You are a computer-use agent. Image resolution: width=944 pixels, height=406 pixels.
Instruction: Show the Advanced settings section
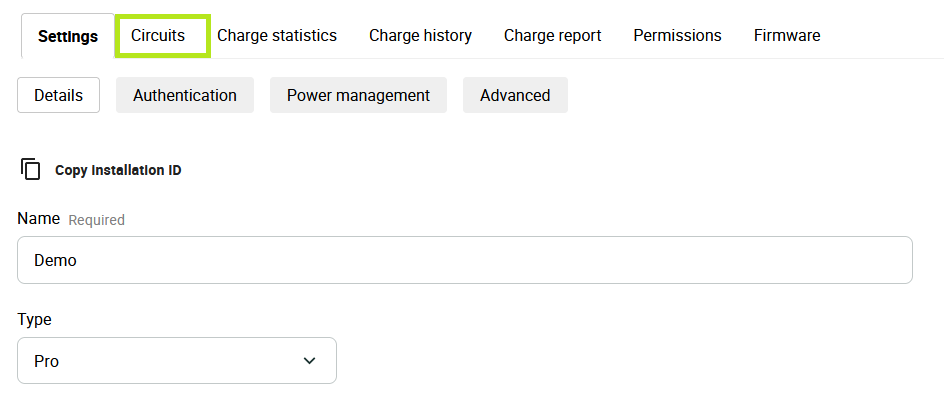[x=515, y=95]
